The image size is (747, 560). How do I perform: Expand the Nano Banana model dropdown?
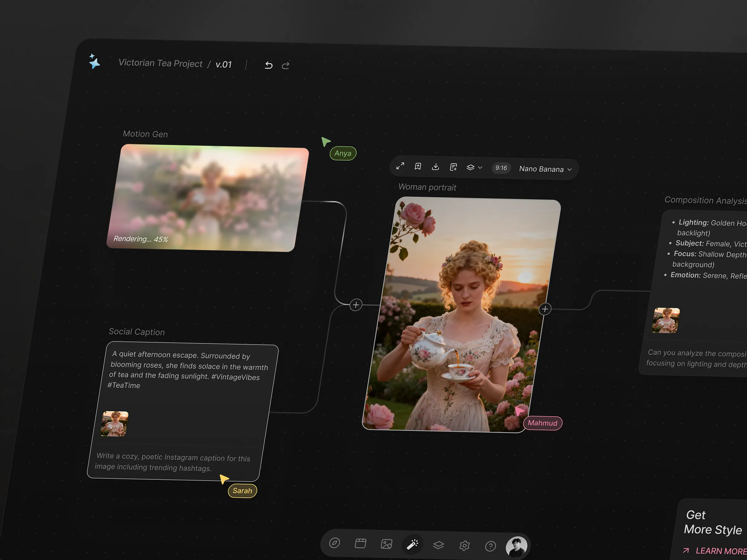point(545,169)
